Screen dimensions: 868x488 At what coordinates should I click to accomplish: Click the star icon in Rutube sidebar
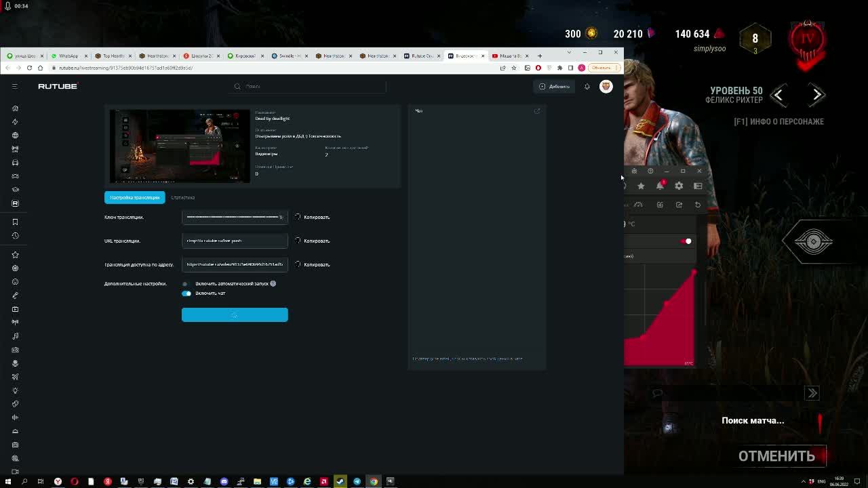tap(15, 255)
